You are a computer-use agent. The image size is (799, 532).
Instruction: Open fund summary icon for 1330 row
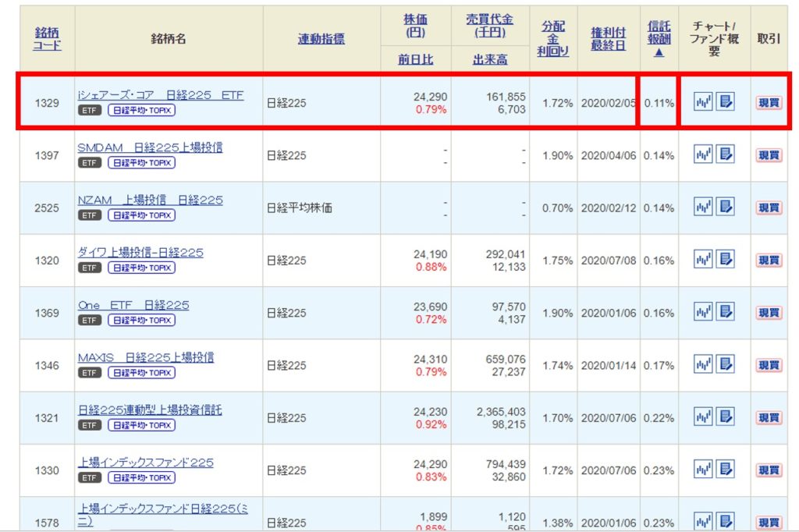click(725, 469)
